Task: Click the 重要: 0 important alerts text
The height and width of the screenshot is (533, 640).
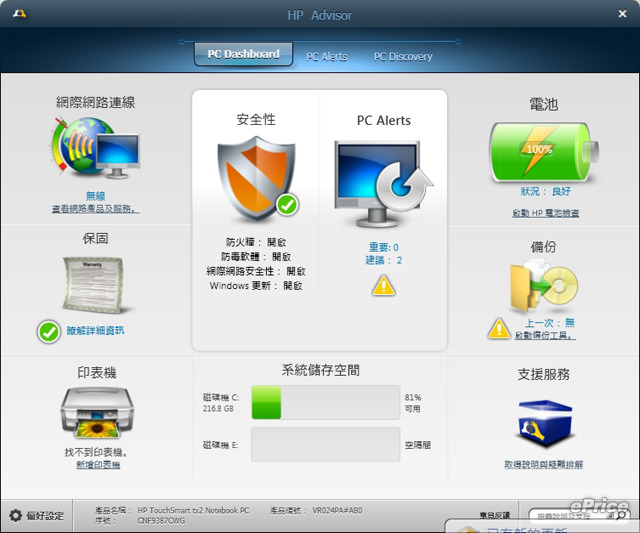Action: (384, 247)
